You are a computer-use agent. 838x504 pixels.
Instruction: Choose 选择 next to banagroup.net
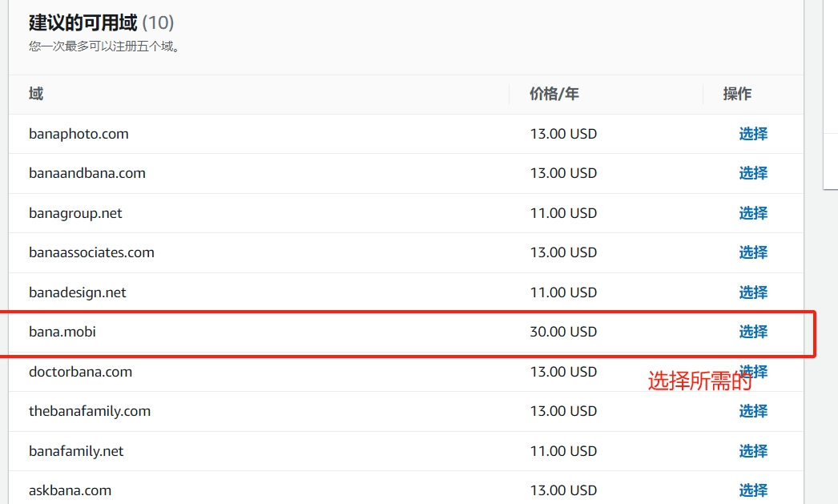(753, 213)
